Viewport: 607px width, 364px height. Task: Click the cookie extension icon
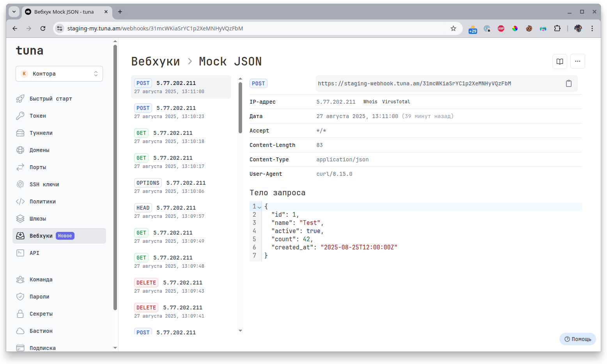pyautogui.click(x=529, y=28)
